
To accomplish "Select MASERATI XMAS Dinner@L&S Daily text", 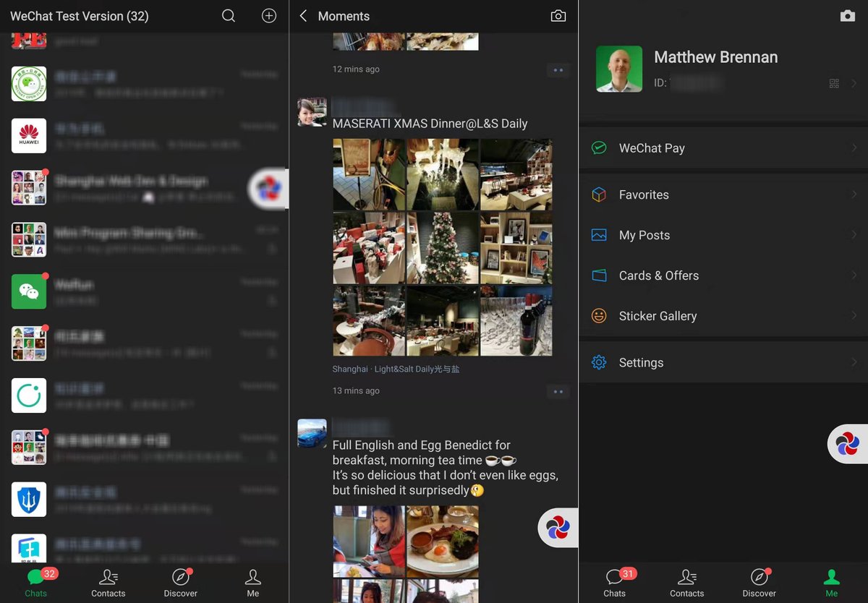I will [x=430, y=124].
